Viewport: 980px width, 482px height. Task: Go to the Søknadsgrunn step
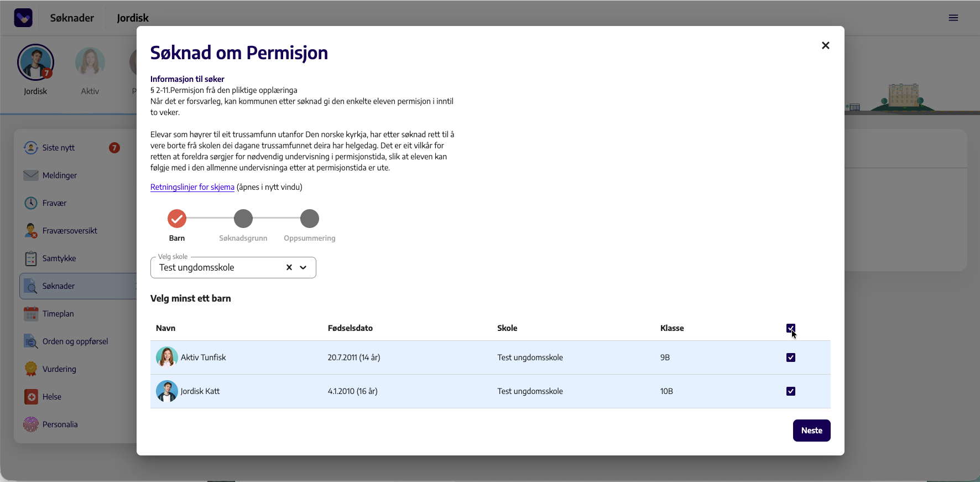point(243,219)
